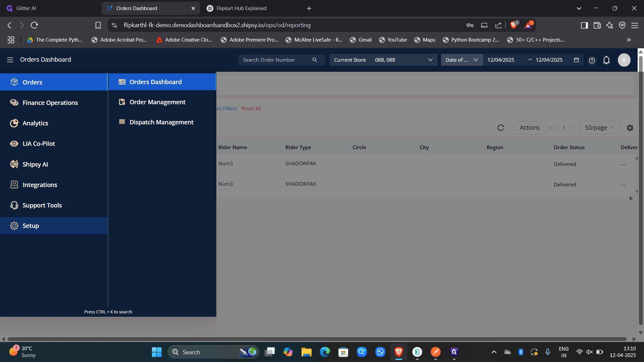Open 50/page size dropdown
This screenshot has width=644, height=362.
point(599,128)
